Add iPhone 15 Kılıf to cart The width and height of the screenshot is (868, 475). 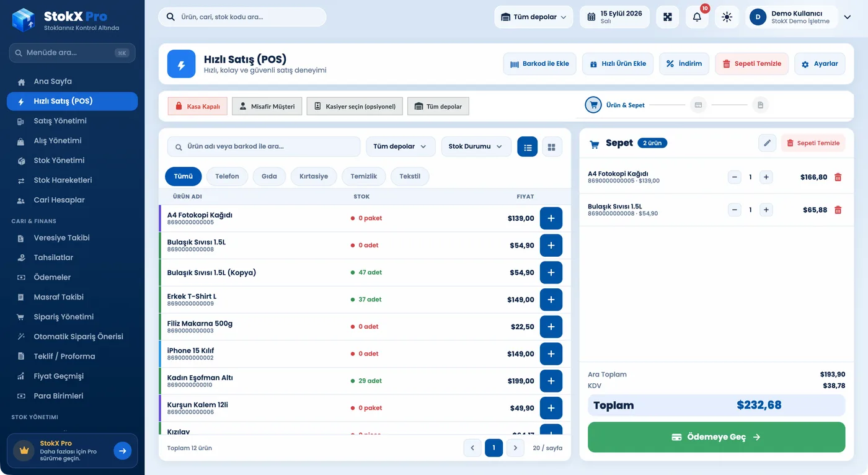551,354
